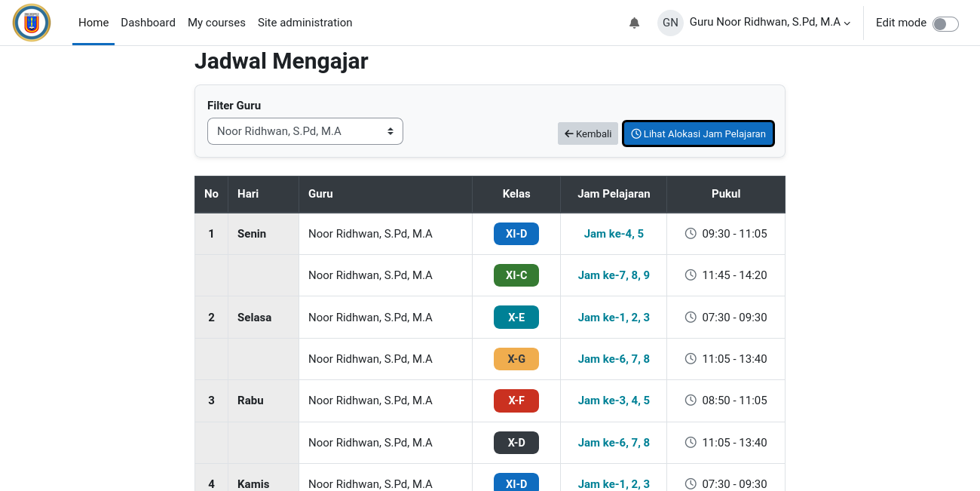Click the Selasa day cell
Viewport: 980px width, 491px height.
click(x=263, y=318)
